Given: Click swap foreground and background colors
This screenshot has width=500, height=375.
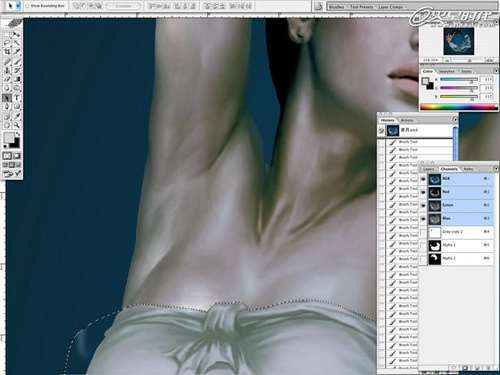Looking at the screenshot, I should coord(18,134).
